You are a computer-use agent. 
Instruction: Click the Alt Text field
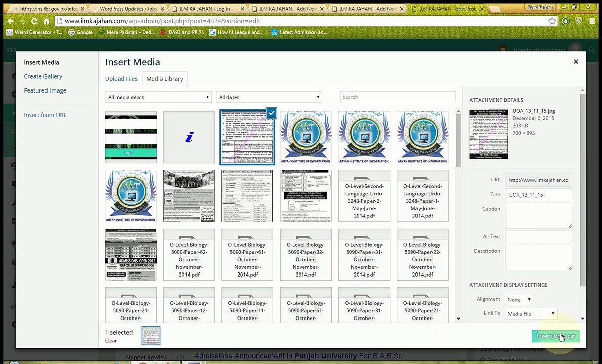[x=538, y=237]
